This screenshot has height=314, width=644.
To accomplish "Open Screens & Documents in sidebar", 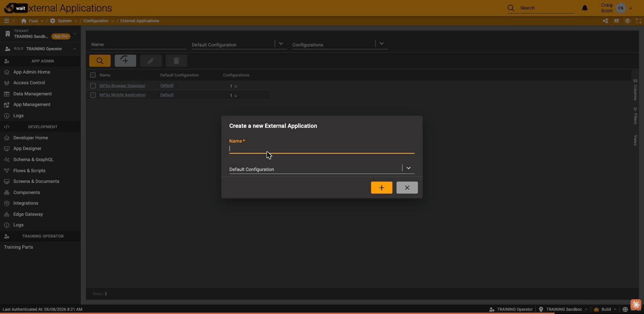I will (36, 181).
